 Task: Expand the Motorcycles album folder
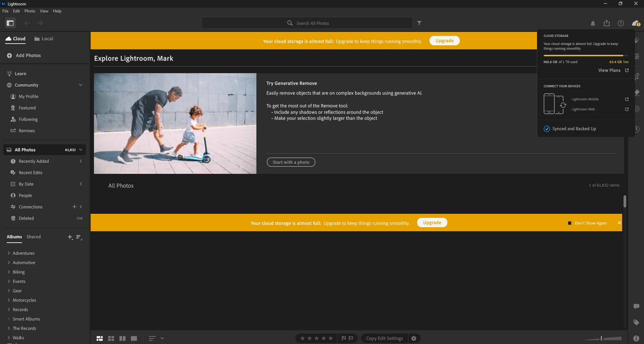tap(9, 300)
